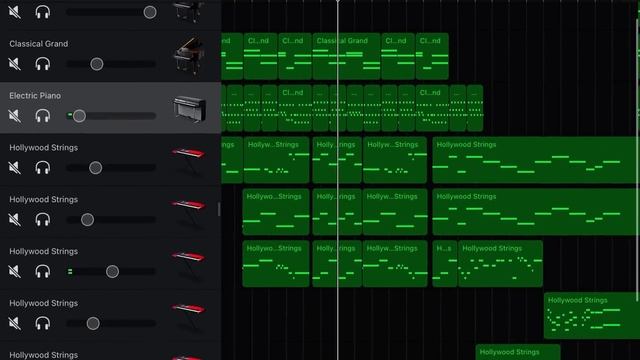The image size is (640, 360).
Task: Open the Classical Grand piano instrument icon
Action: (189, 56)
